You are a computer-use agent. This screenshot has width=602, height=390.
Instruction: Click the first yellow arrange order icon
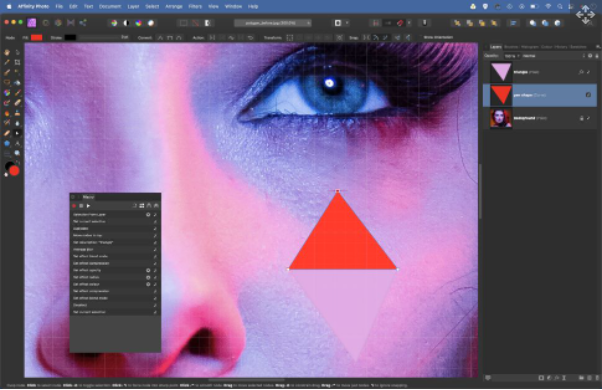pyautogui.click(x=457, y=23)
